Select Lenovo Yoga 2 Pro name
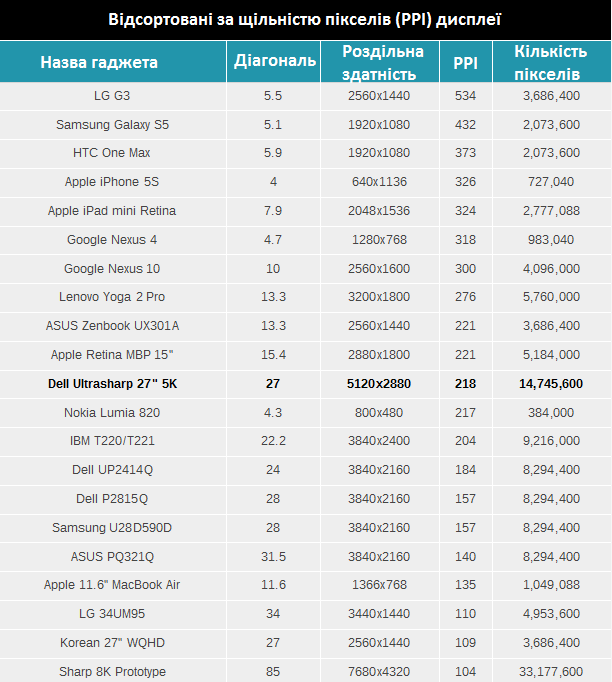 tap(112, 297)
